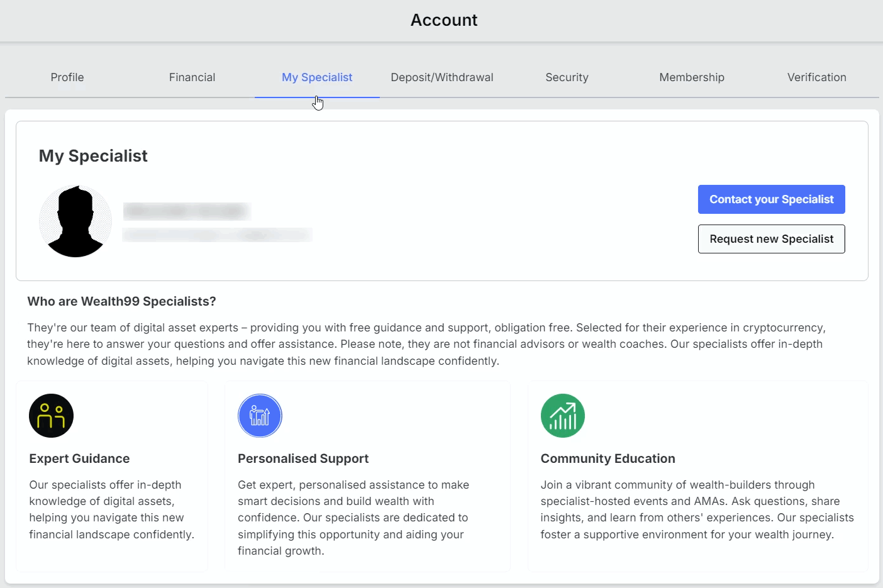Viewport: 883px width, 588px height.
Task: Click the blurred specialist contact line
Action: (218, 235)
